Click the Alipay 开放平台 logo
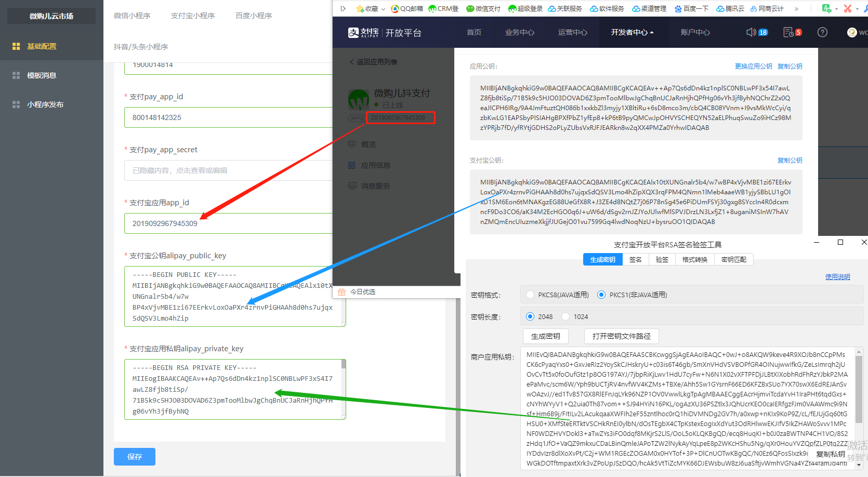This screenshot has width=868, height=477. [385, 33]
